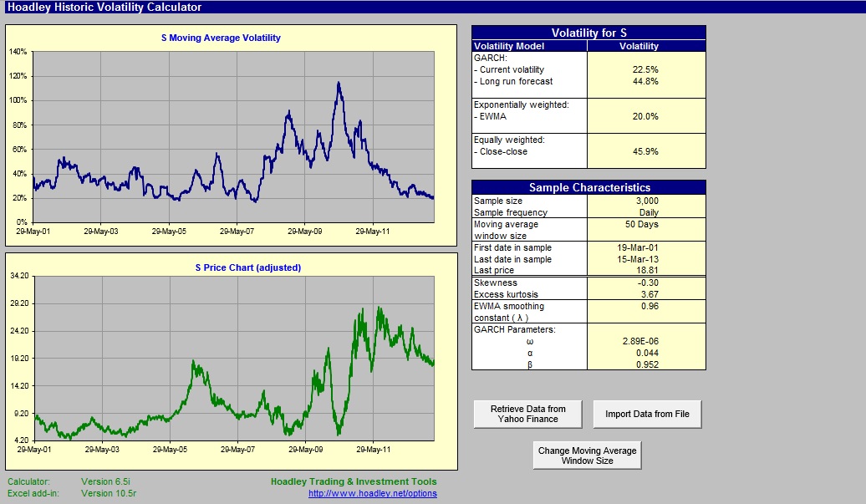This screenshot has height=504, width=866.
Task: Select the long run forecast value 44.8%
Action: (645, 81)
